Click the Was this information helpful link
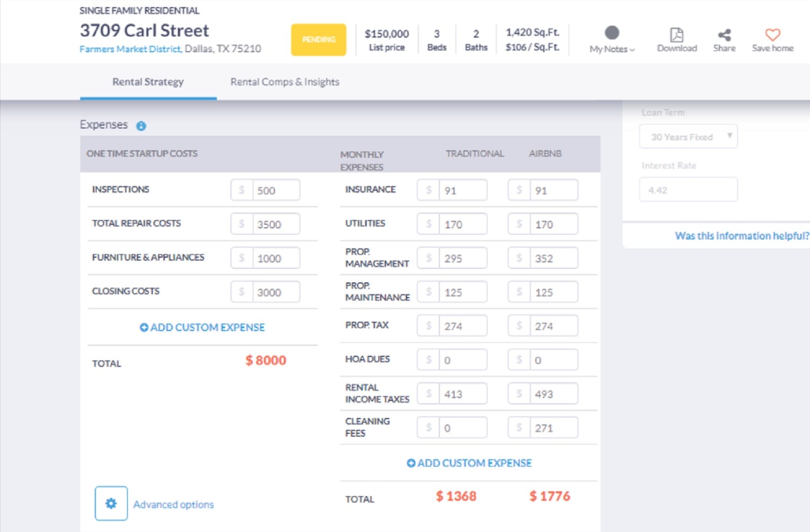This screenshot has width=810, height=532. (741, 235)
